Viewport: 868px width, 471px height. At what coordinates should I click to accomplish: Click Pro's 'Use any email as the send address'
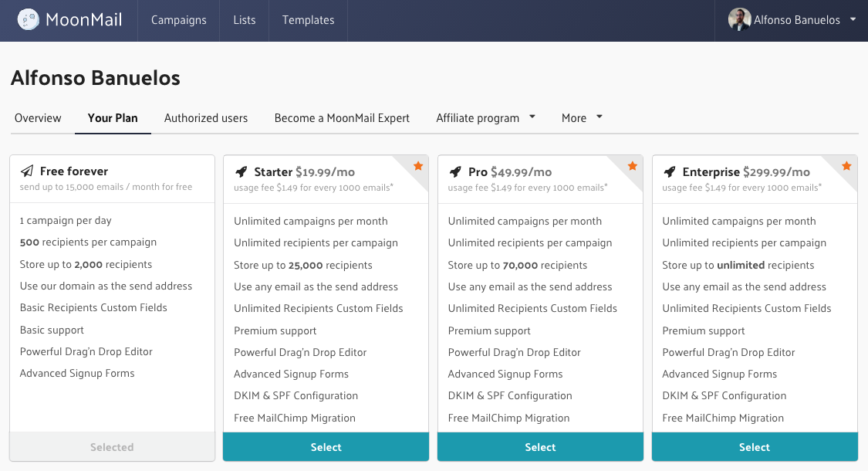click(530, 286)
